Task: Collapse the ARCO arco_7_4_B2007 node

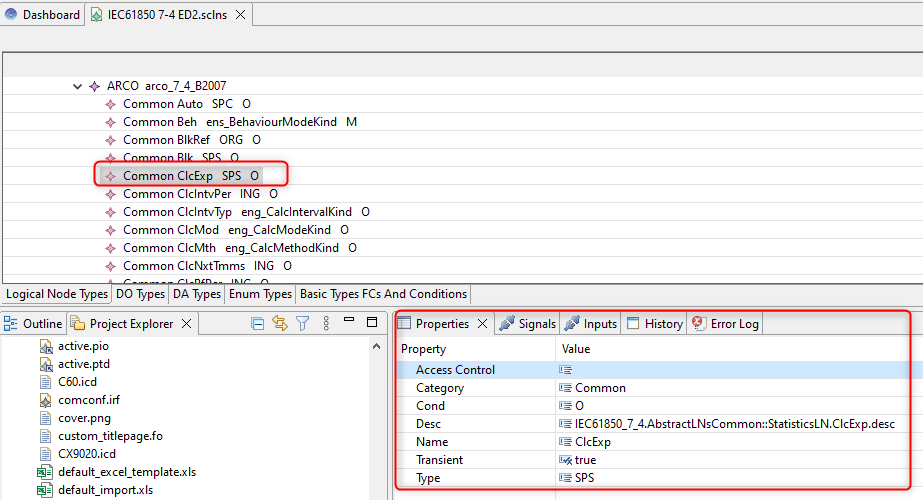Action: click(78, 86)
